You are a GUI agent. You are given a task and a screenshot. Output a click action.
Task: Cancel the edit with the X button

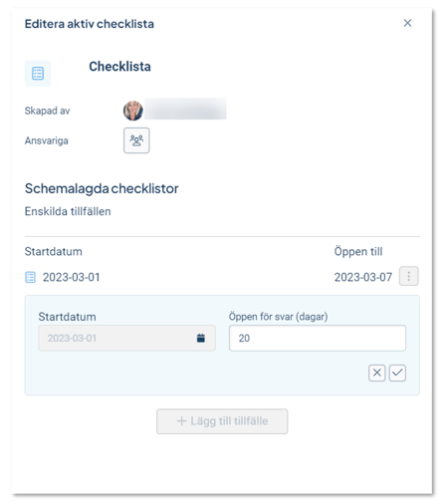(x=376, y=373)
